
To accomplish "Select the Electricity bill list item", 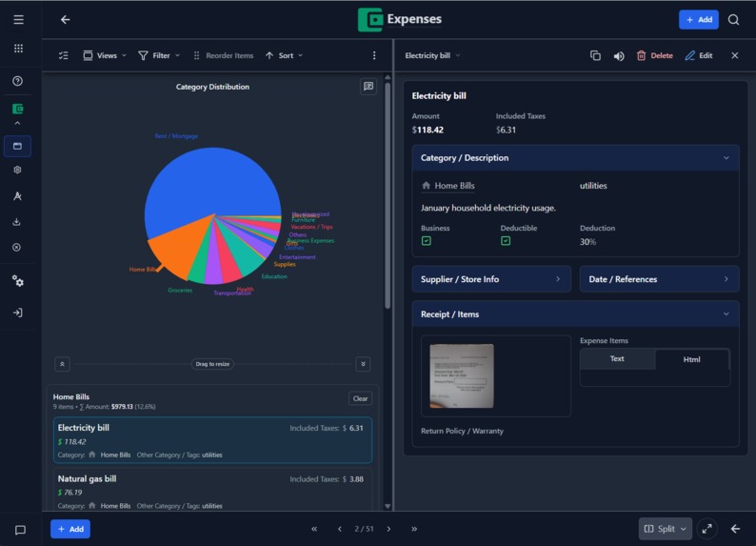I will (x=212, y=440).
